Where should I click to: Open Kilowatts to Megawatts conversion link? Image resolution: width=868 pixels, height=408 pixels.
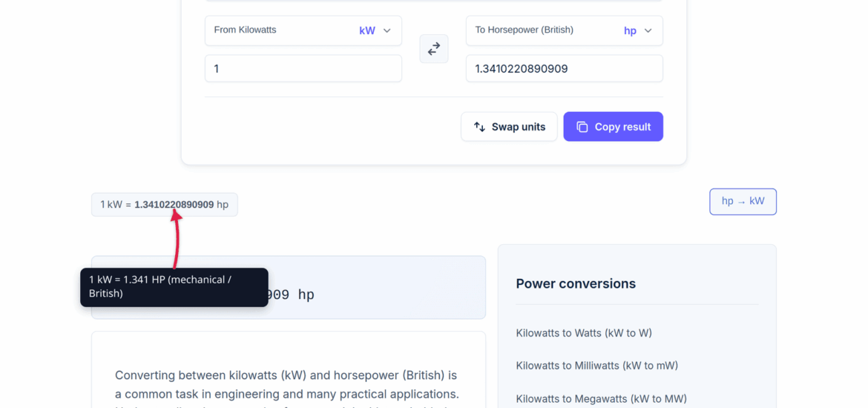(601, 398)
